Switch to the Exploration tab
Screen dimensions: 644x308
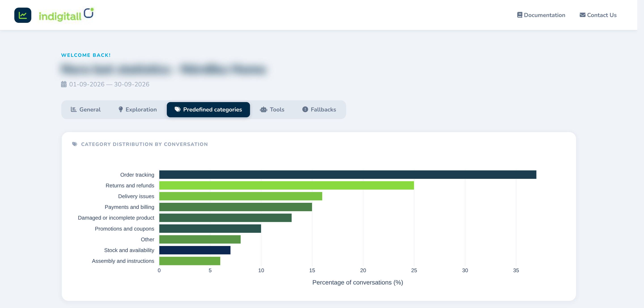coord(138,110)
